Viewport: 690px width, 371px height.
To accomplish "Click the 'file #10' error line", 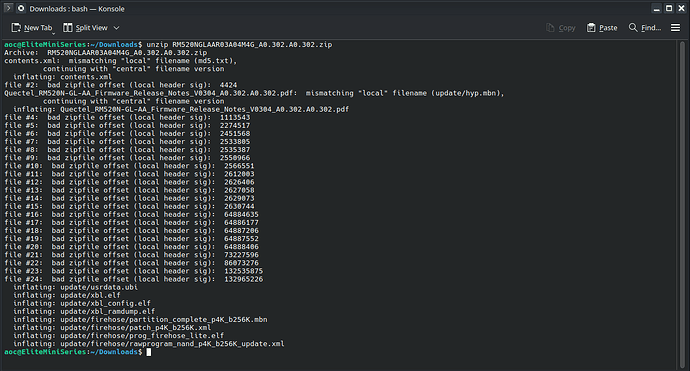I will click(x=129, y=166).
